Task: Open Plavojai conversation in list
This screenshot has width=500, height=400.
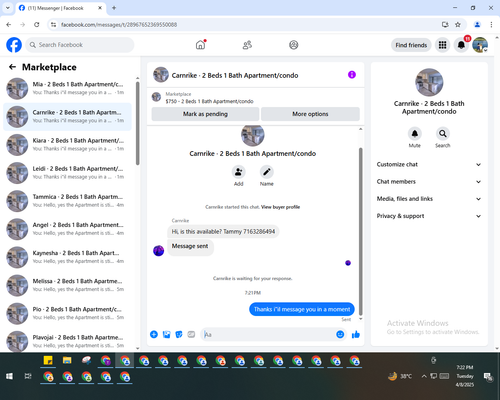Action: coord(67,341)
